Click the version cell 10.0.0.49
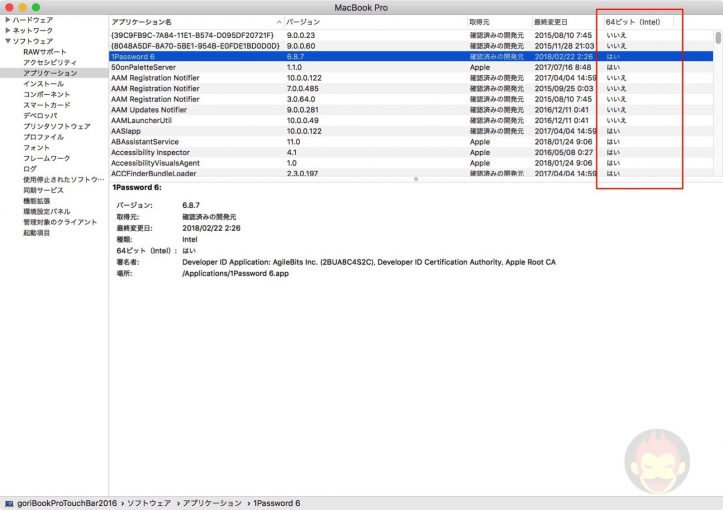 coord(302,120)
